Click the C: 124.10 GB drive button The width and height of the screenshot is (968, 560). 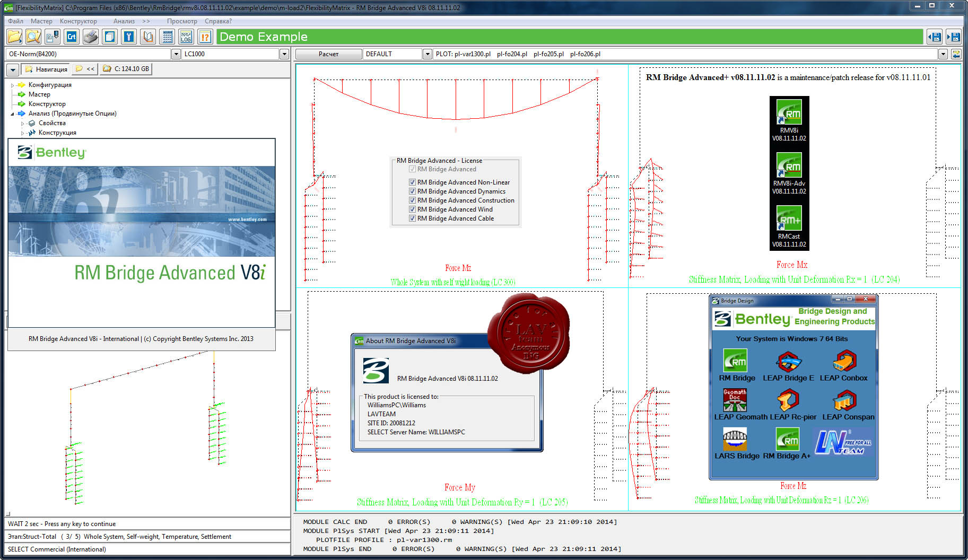coord(126,69)
